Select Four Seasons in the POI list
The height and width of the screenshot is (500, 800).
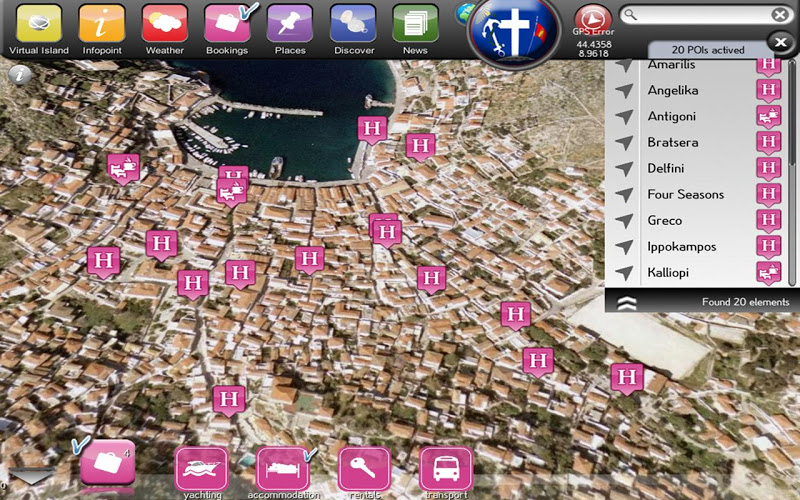click(x=686, y=194)
